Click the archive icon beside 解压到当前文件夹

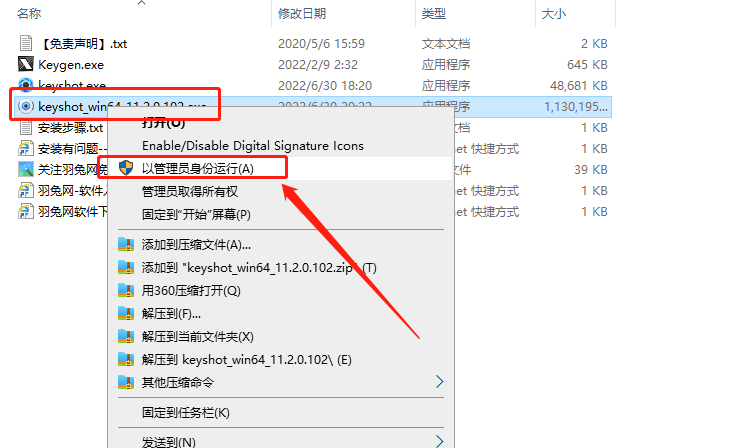point(126,336)
